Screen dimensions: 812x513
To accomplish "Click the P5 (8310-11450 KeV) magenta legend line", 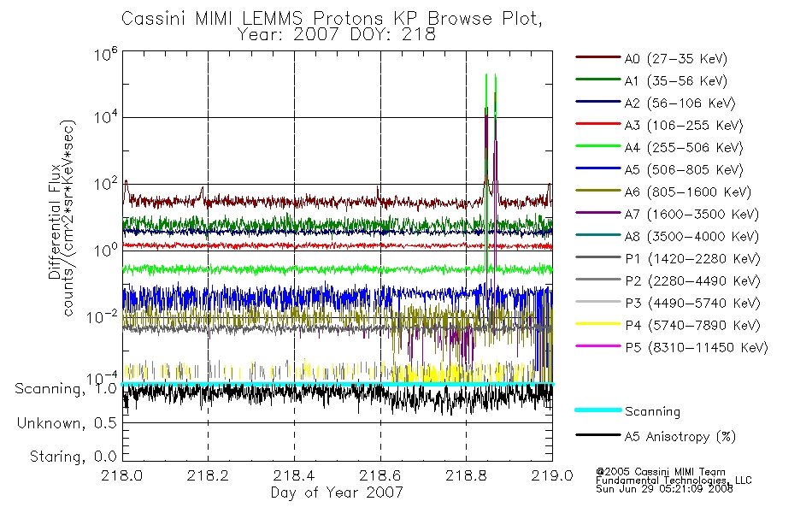I will point(598,345).
